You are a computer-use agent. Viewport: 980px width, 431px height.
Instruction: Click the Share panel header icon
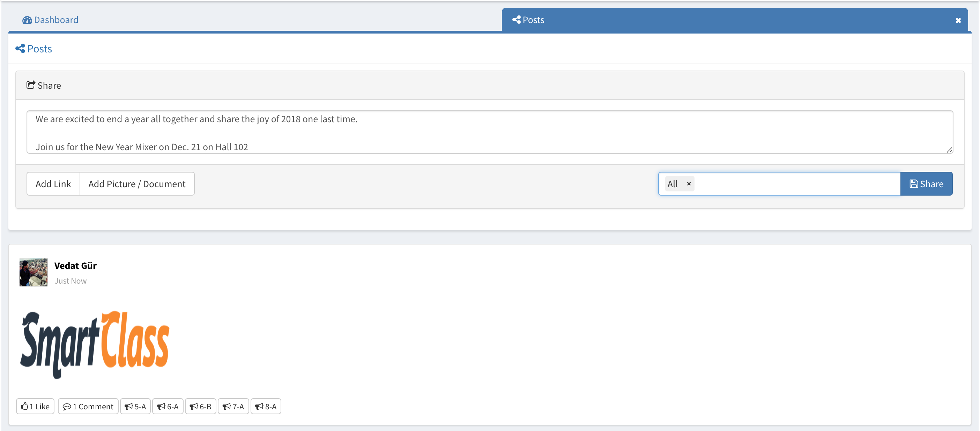[x=30, y=85]
